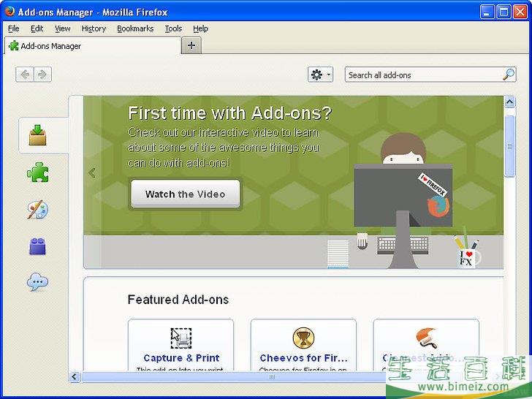Show previous banner slide with left chevron
532x399 pixels.
pyautogui.click(x=92, y=172)
